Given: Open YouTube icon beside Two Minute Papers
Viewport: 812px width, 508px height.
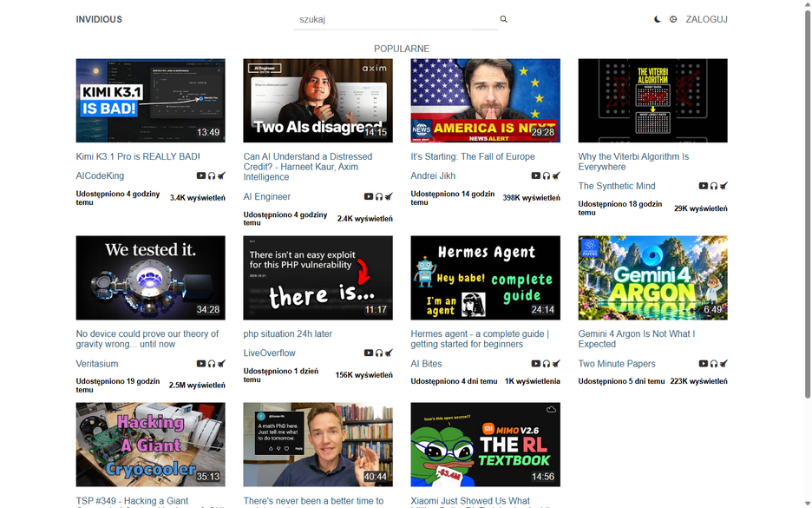Looking at the screenshot, I should (x=704, y=363).
